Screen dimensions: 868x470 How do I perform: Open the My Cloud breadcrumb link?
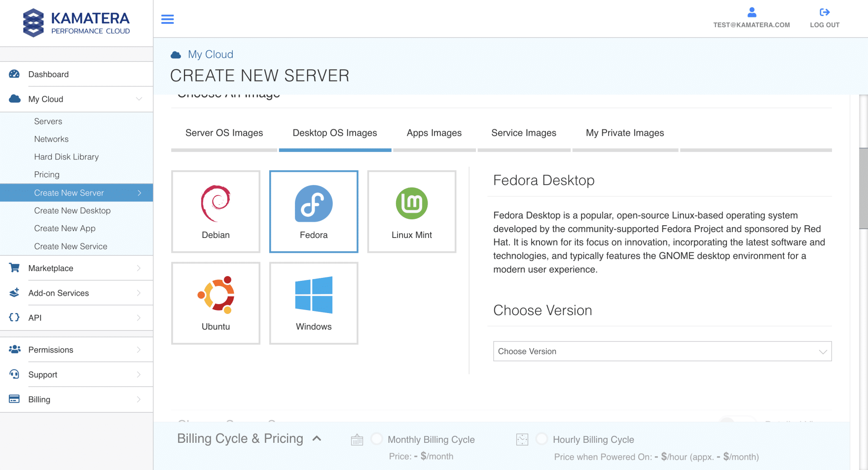tap(211, 54)
